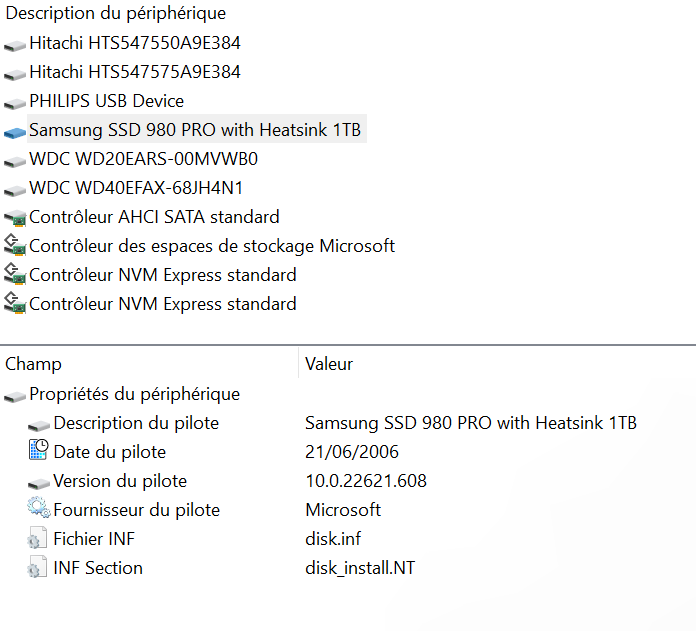Click the Valeur column header
The image size is (696, 631).
(329, 364)
